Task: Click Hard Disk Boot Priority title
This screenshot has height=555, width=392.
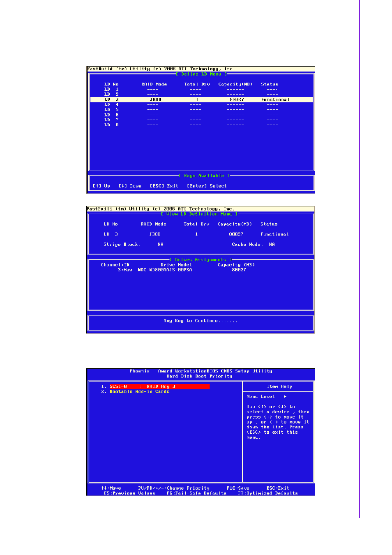Action: point(199,376)
